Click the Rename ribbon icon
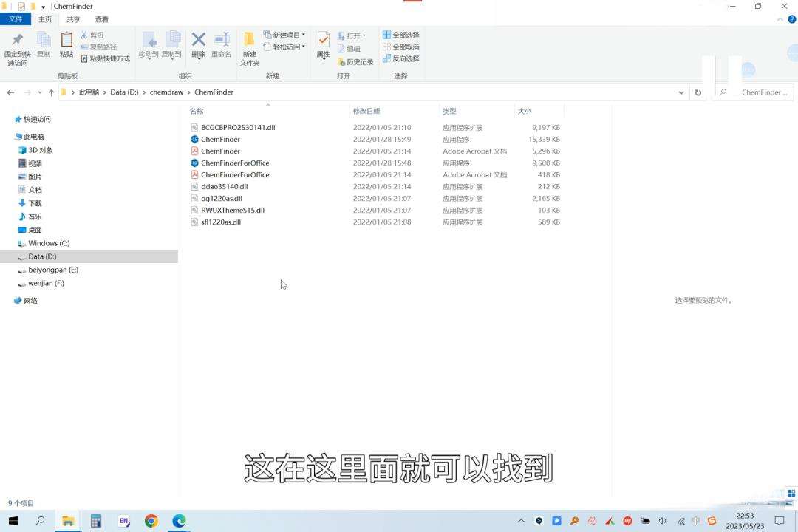This screenshot has width=798, height=532. click(222, 45)
